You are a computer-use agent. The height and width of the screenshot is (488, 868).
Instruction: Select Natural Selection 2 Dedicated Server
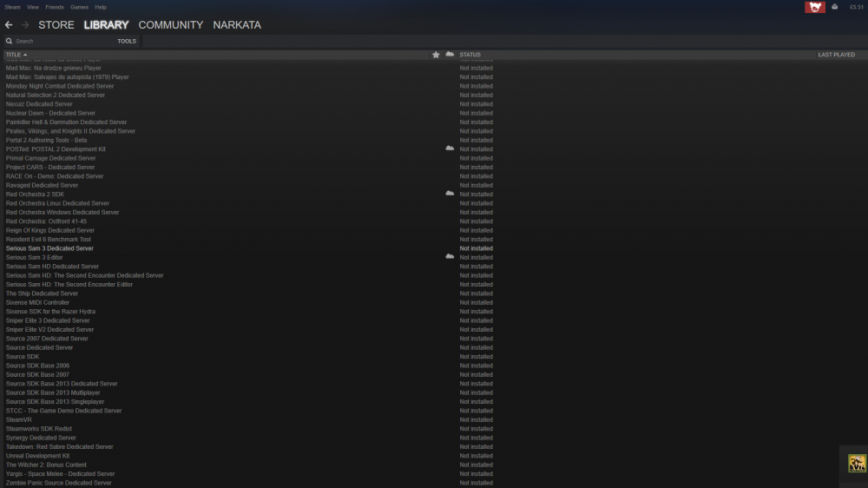[56, 96]
